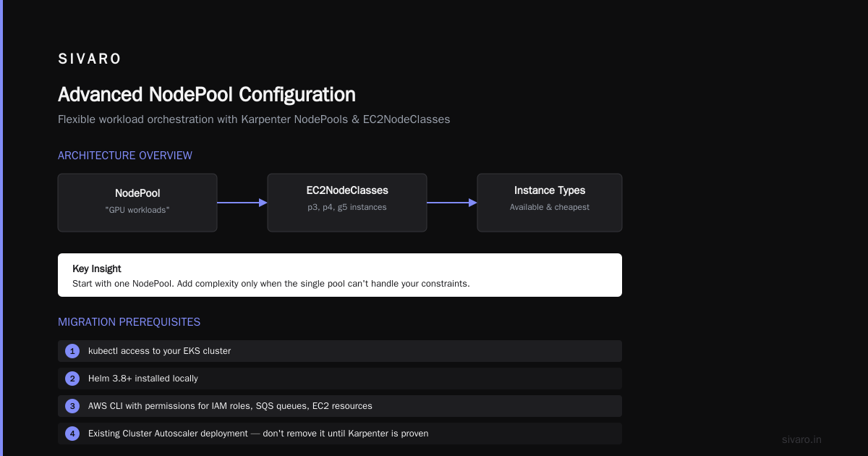Click the subtitle about Karpenter NodePools
868x456 pixels.
pos(254,119)
